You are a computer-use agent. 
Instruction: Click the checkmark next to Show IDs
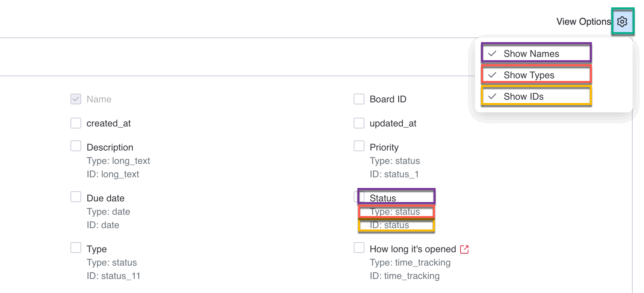(x=492, y=96)
